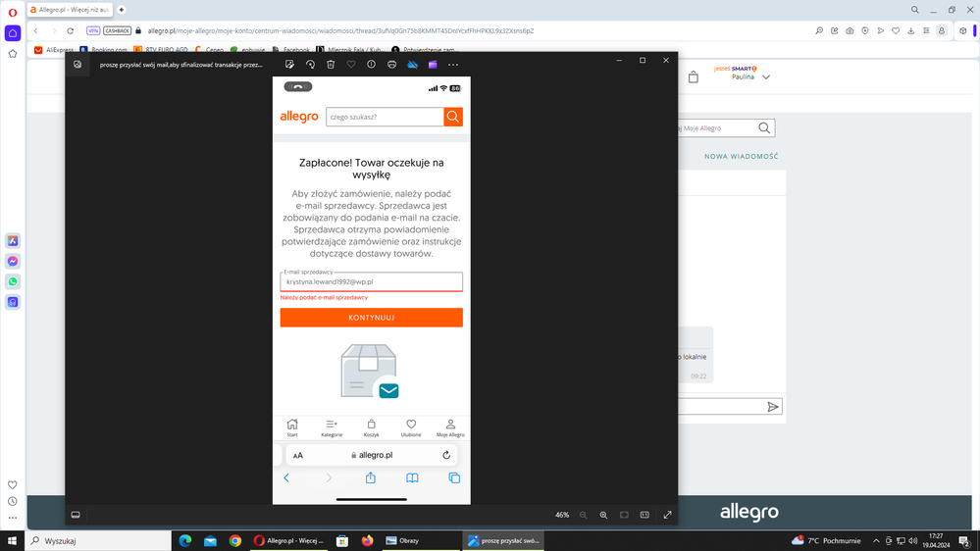Toggle the VPN badge in Opera address bar
Image resolution: width=980 pixels, height=551 pixels.
[x=93, y=30]
